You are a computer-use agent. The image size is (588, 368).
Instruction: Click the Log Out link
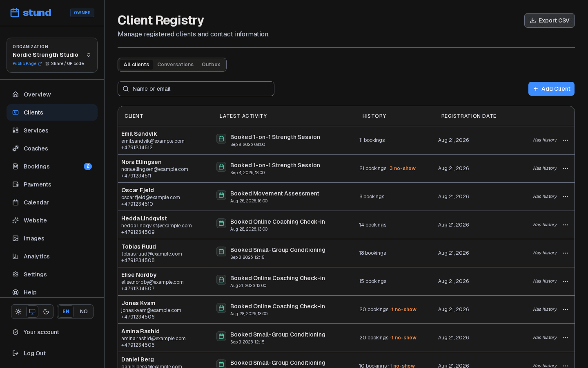[x=52, y=353]
